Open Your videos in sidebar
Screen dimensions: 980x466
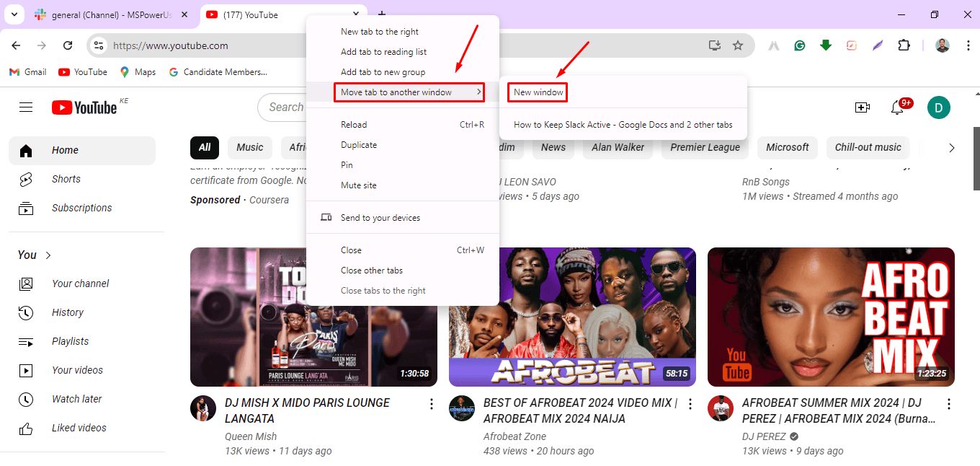click(82, 370)
